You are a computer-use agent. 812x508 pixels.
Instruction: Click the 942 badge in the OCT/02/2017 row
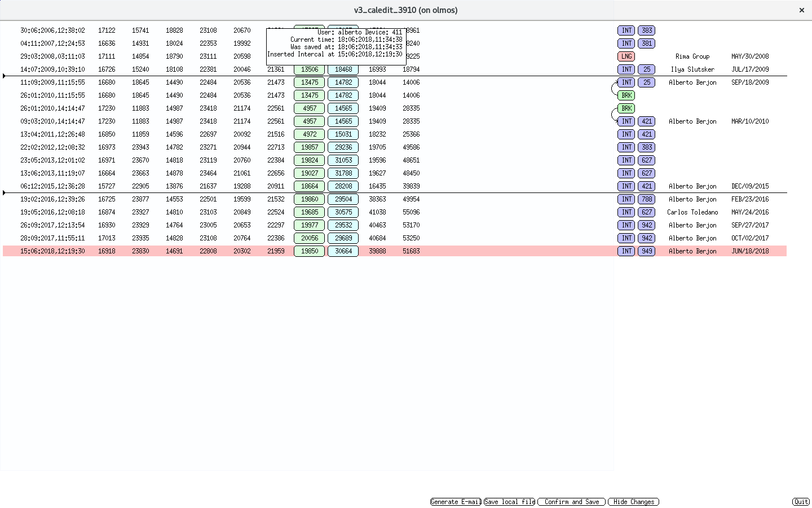(646, 238)
